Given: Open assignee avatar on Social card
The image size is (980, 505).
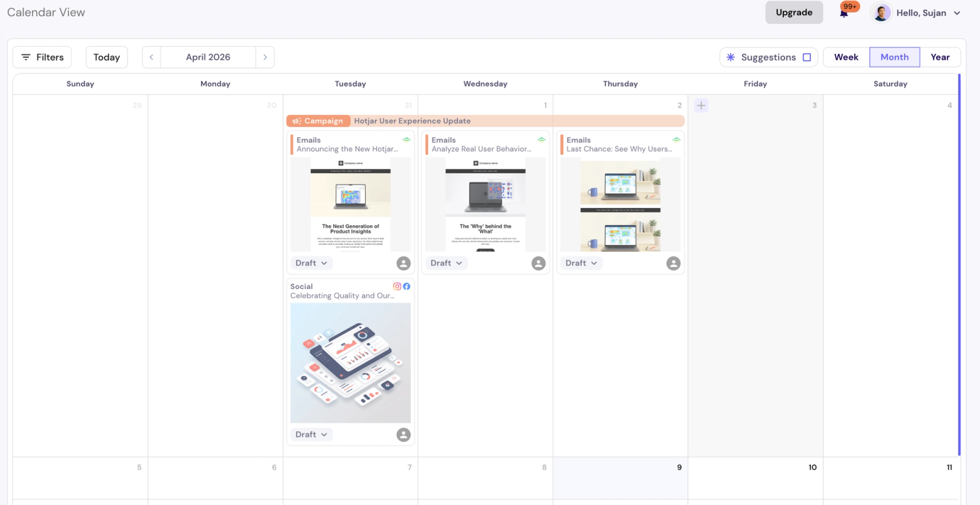Looking at the screenshot, I should click(x=404, y=435).
